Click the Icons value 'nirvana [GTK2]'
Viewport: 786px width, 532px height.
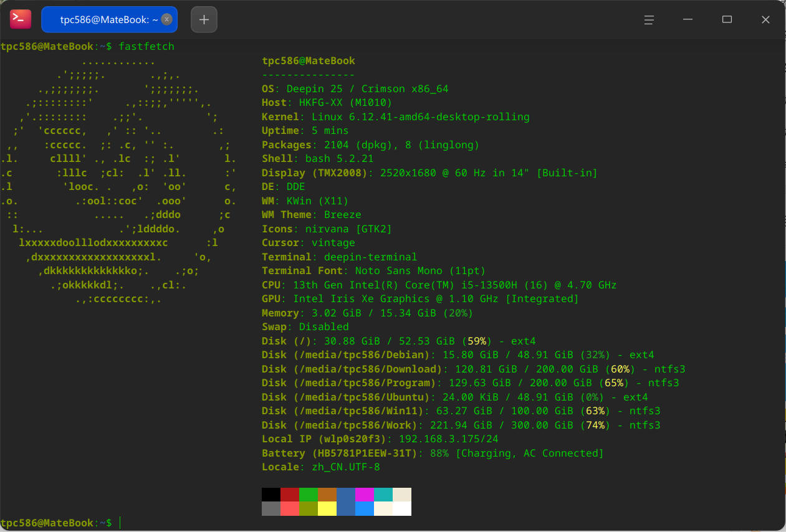tap(349, 229)
